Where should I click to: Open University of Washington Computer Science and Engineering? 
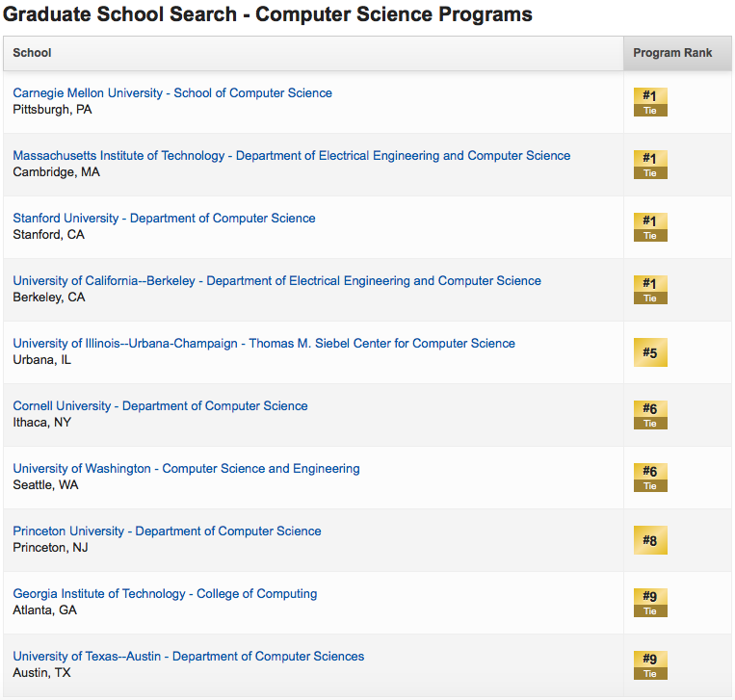click(186, 469)
